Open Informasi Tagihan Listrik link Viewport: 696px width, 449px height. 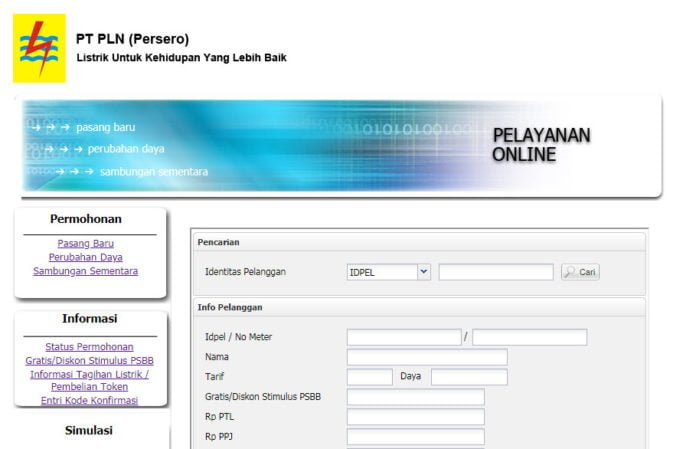pyautogui.click(x=89, y=374)
